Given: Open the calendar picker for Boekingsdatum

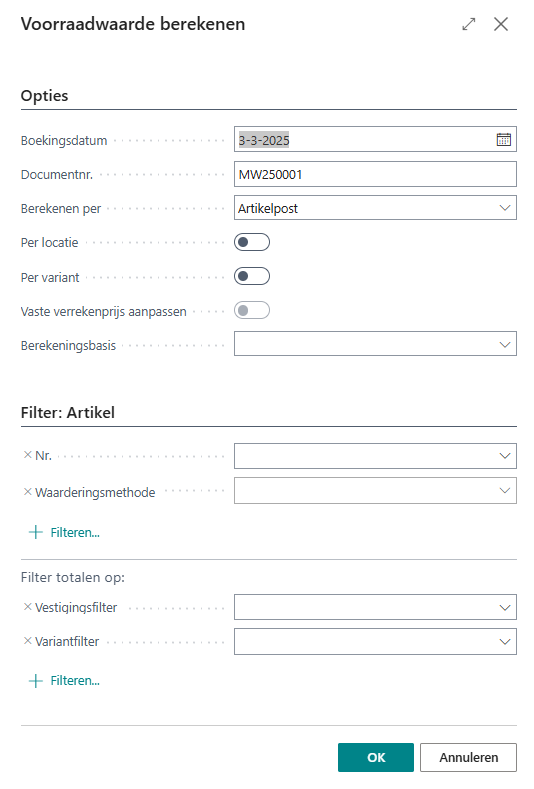Looking at the screenshot, I should pos(503,140).
